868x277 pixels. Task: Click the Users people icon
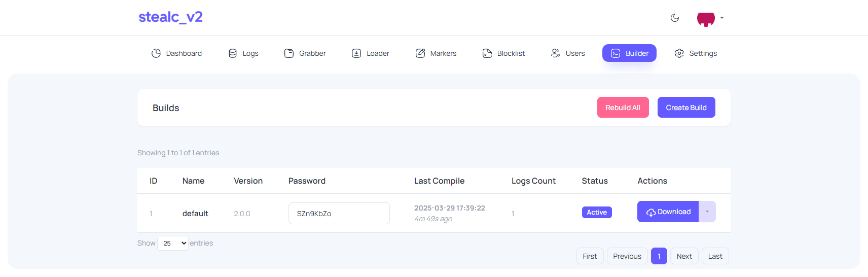coord(556,53)
